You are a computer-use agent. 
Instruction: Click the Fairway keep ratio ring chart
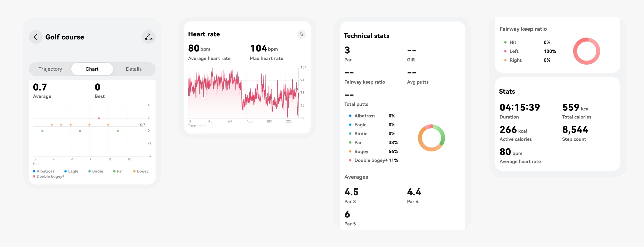(x=586, y=51)
